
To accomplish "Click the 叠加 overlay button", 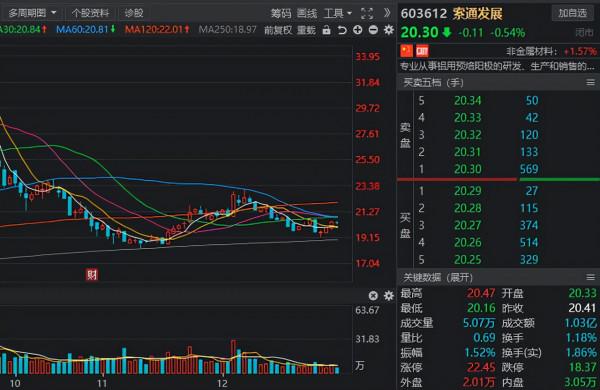I will [x=307, y=30].
